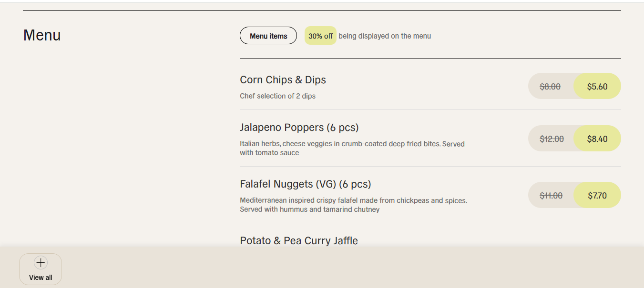
Task: Select the Menu items pill button
Action: (268, 36)
